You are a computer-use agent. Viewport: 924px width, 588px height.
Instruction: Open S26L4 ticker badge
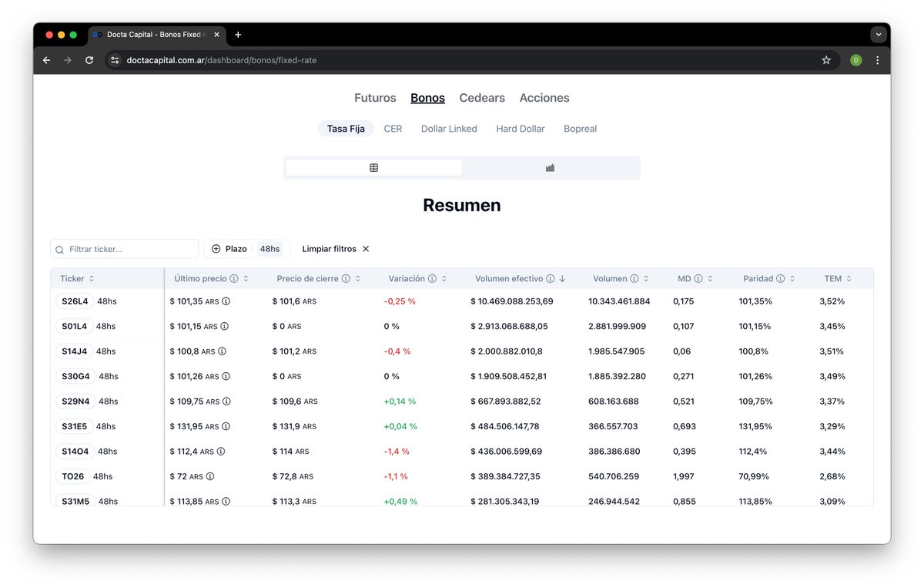75,301
